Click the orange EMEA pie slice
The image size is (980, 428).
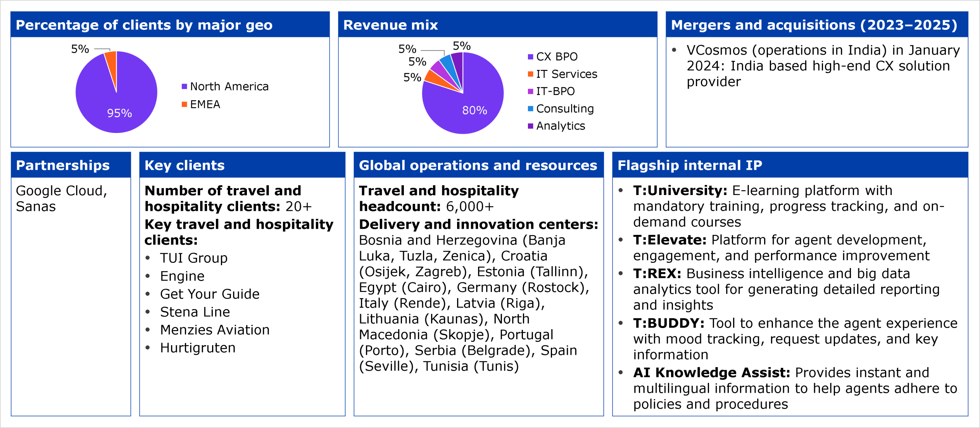point(112,61)
